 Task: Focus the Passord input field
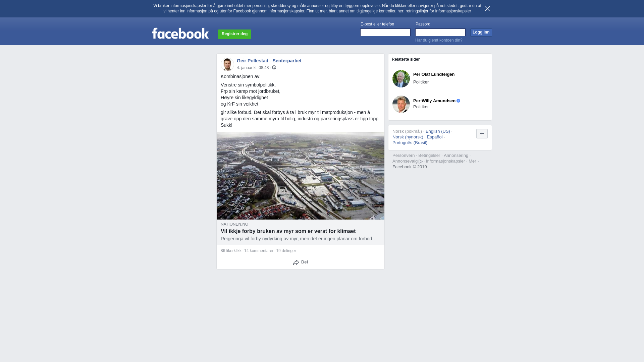(x=440, y=32)
